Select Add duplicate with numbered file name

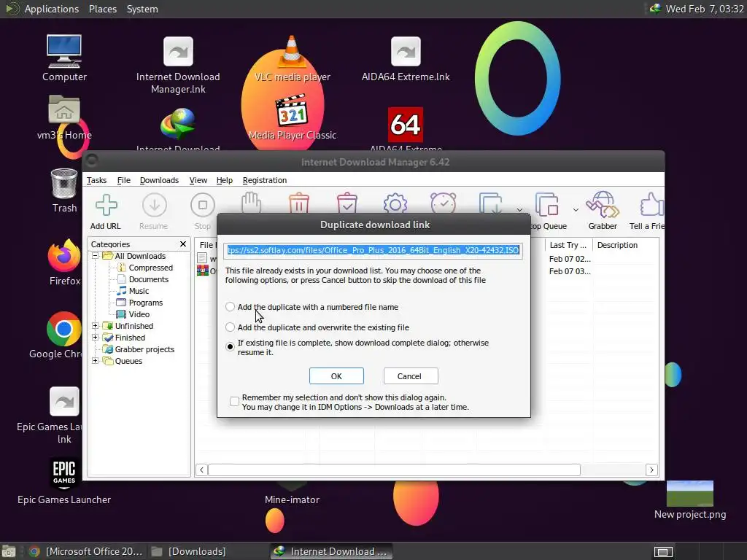coord(230,307)
